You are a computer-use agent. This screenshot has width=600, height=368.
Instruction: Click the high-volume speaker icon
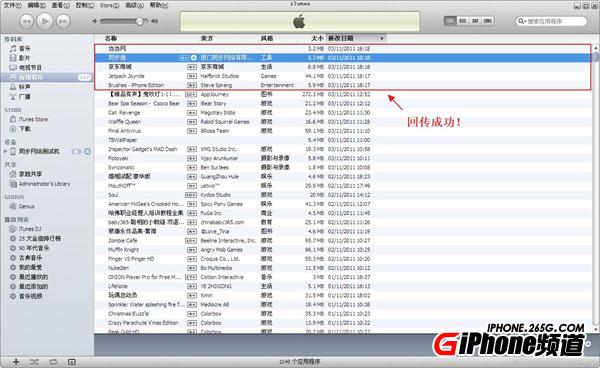click(154, 21)
